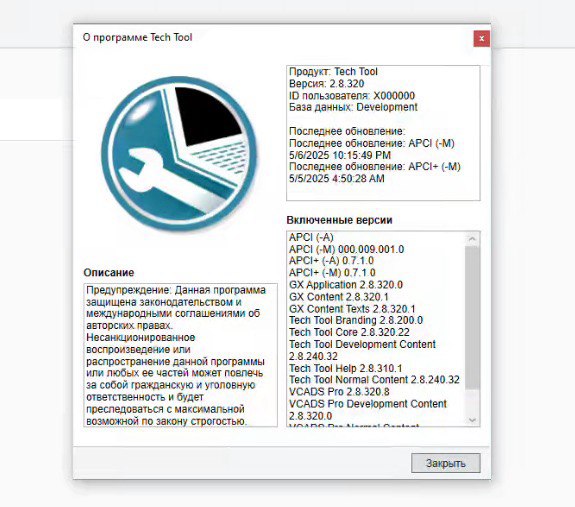Select VCADS Pro 2.8.320.8 entry
The height and width of the screenshot is (507, 575).
click(x=339, y=392)
